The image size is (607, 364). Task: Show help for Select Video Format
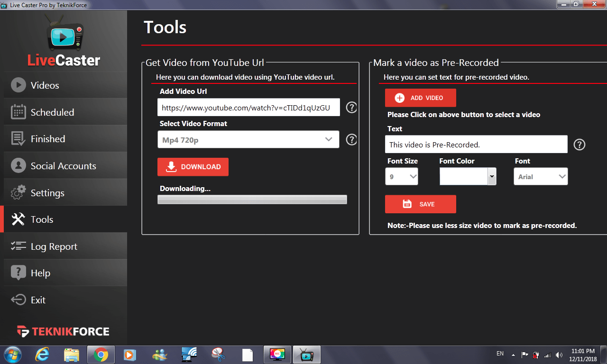coord(351,140)
